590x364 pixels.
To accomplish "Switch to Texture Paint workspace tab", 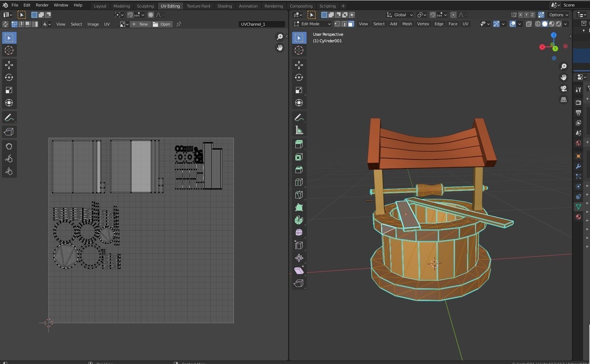I will pyautogui.click(x=198, y=6).
